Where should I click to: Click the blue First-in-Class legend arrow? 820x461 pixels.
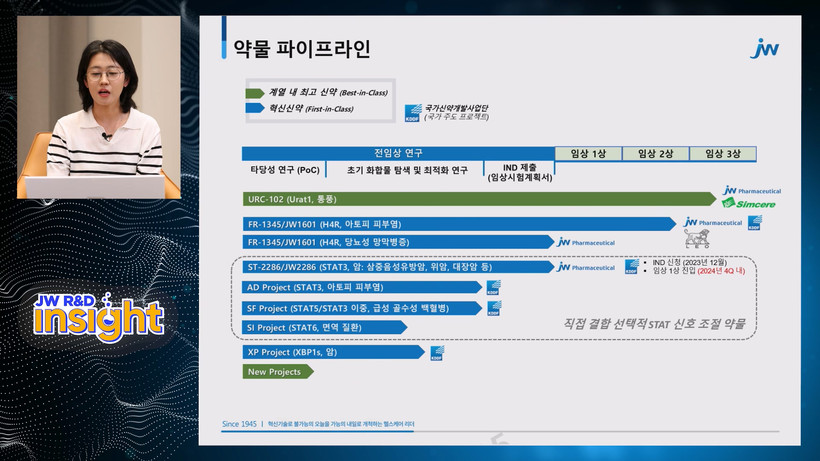click(x=255, y=108)
